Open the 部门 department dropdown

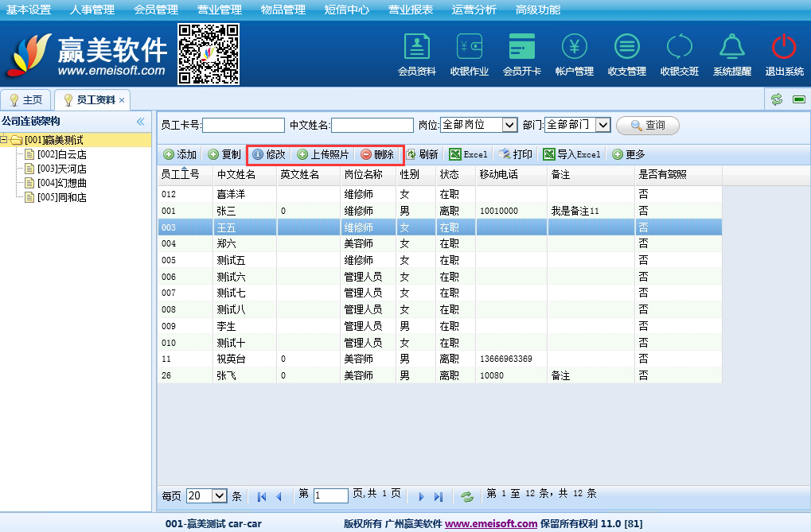pyautogui.click(x=602, y=125)
